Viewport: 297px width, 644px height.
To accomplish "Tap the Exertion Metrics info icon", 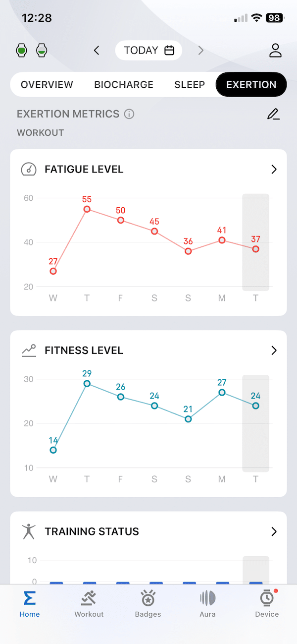I will (x=129, y=114).
